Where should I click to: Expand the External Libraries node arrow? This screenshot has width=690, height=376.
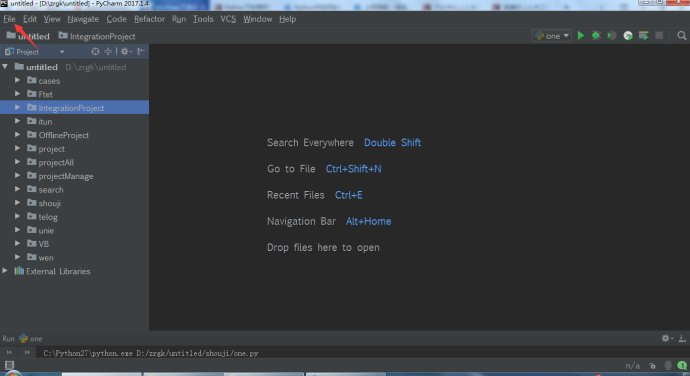(x=5, y=271)
